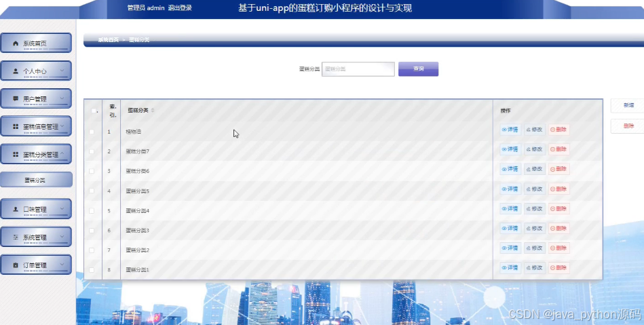Click the icon beside 系统管理
The height and width of the screenshot is (325, 644).
pyautogui.click(x=16, y=237)
